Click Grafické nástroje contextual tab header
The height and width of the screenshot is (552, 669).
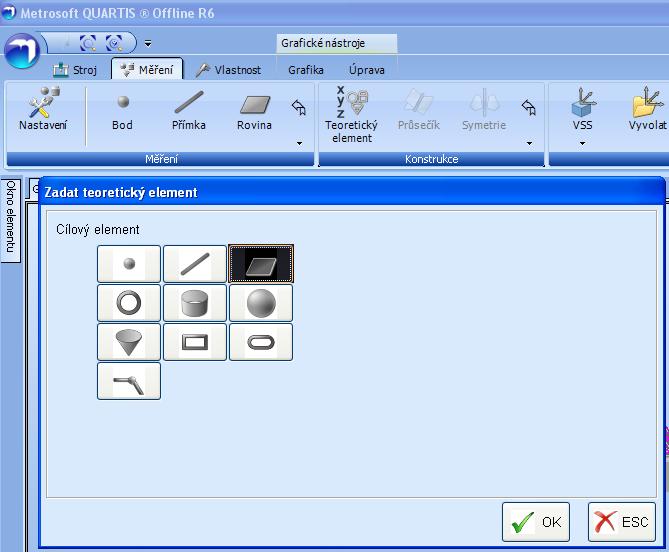[x=337, y=43]
